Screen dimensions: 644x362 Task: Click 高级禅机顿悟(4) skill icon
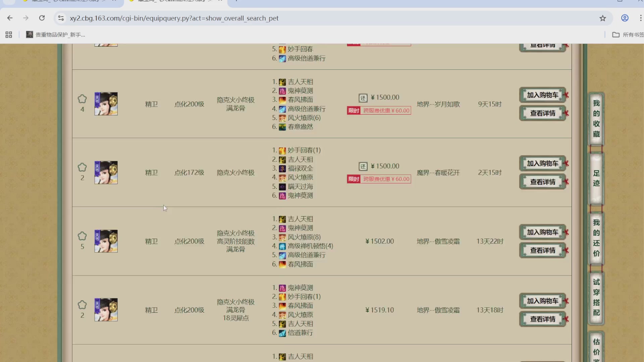coord(282,246)
